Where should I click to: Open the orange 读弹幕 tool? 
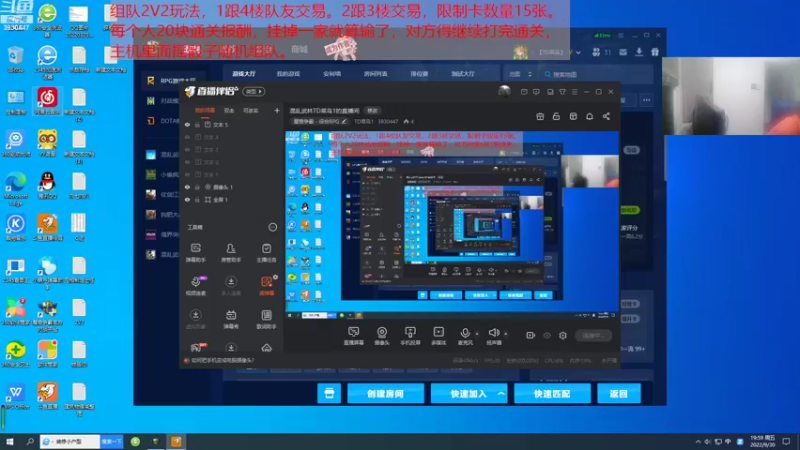click(266, 286)
